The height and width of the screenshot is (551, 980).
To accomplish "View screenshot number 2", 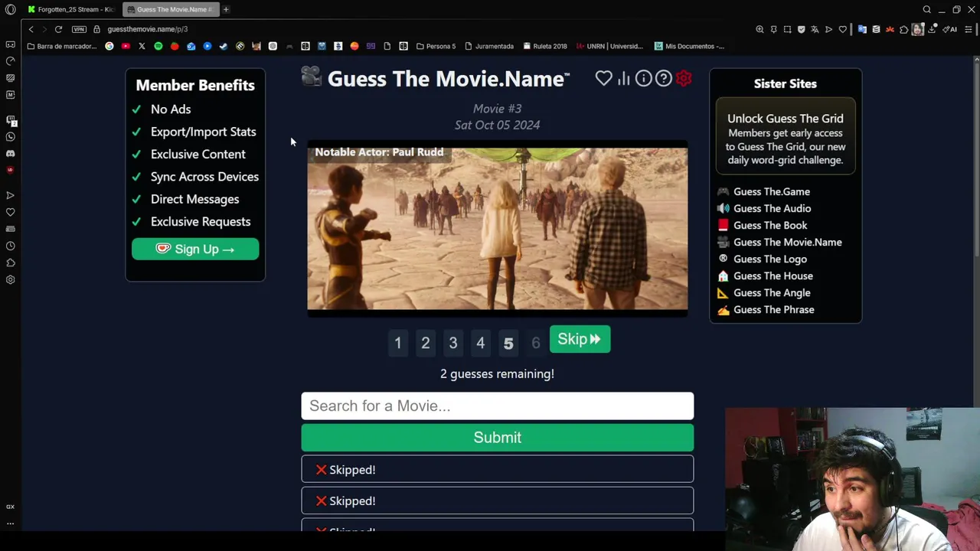I will coord(425,343).
